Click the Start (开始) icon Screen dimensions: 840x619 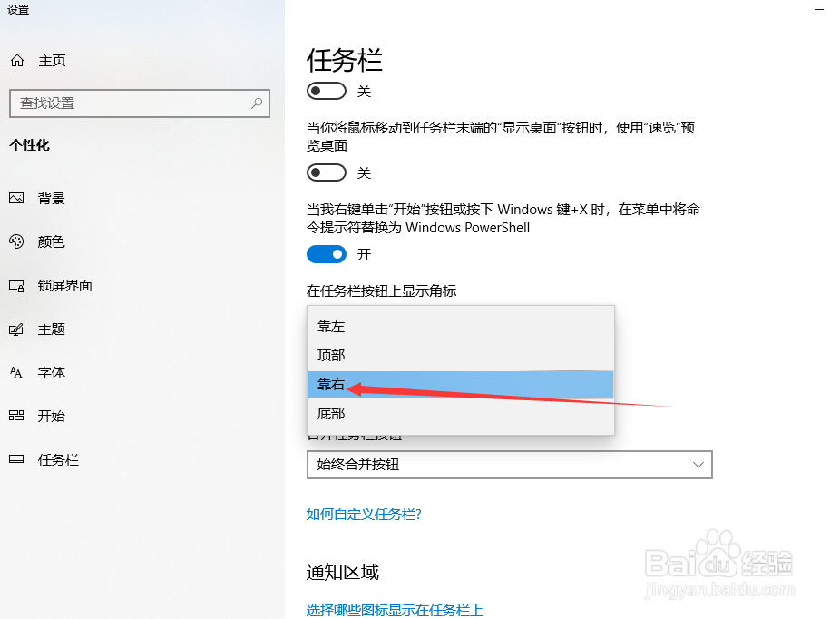point(16,417)
